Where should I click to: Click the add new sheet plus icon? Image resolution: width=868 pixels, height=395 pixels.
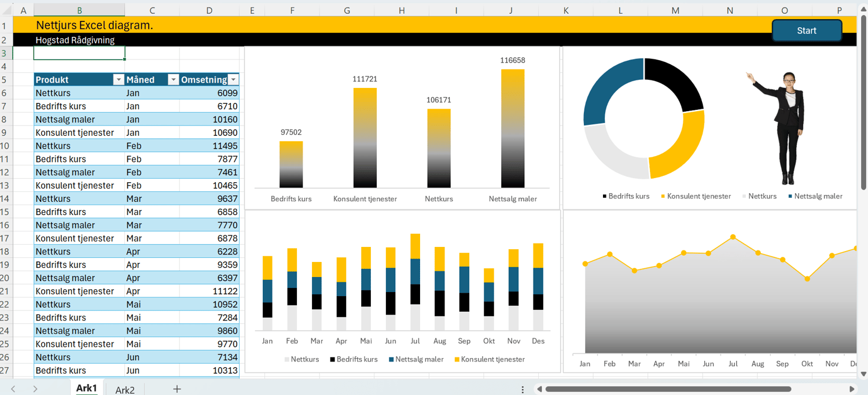(x=177, y=389)
